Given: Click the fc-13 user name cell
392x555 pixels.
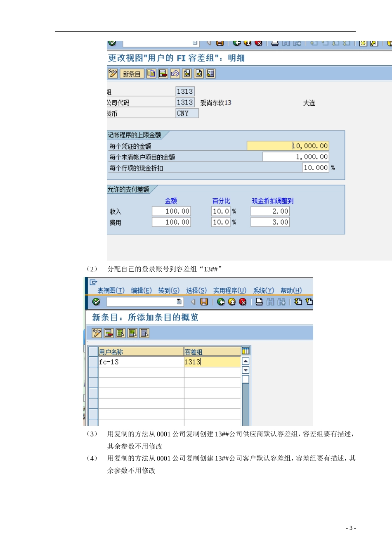Looking at the screenshot, I should [x=141, y=362].
